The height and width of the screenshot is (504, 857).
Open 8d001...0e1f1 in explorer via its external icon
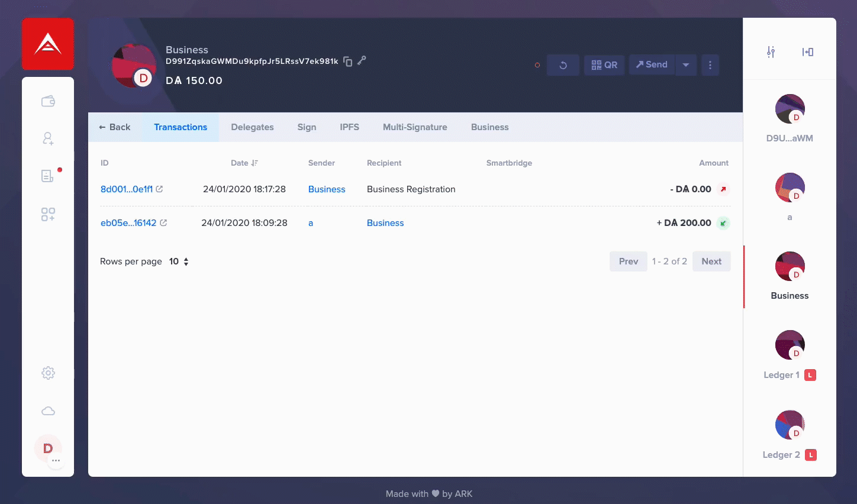click(x=159, y=189)
